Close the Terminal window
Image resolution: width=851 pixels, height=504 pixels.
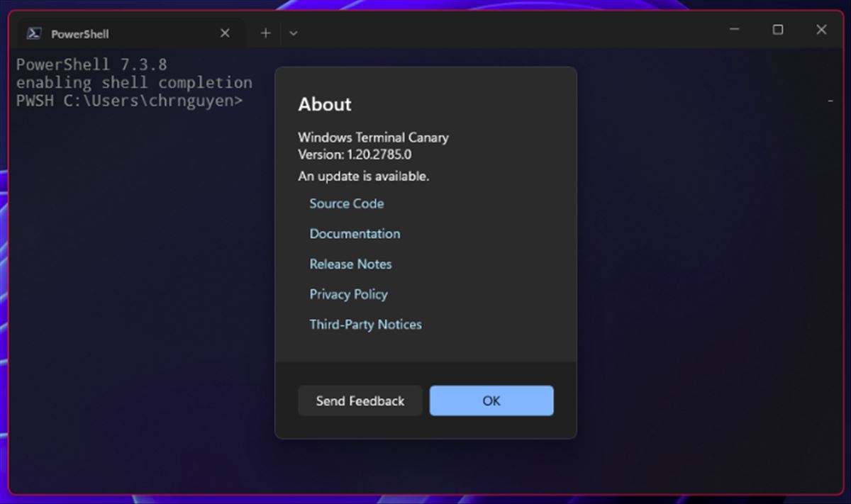click(x=821, y=30)
